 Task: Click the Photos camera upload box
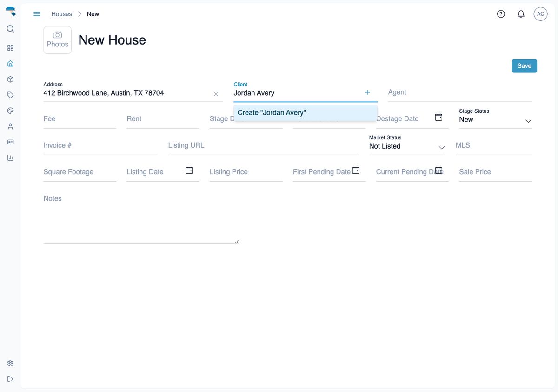(x=58, y=40)
